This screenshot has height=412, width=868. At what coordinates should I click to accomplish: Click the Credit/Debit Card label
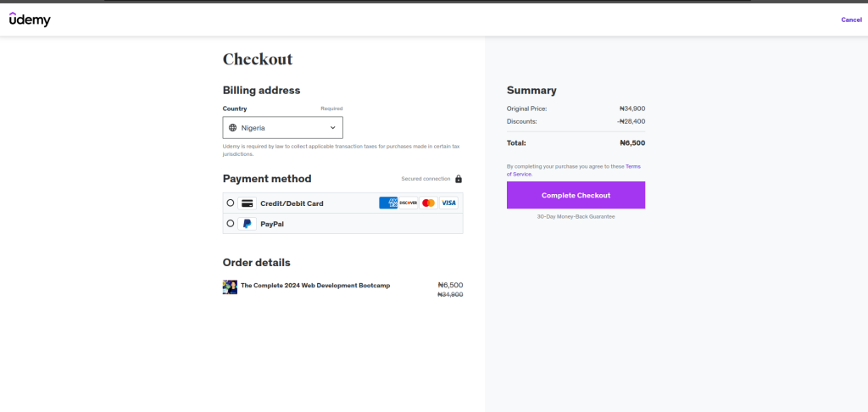click(292, 203)
